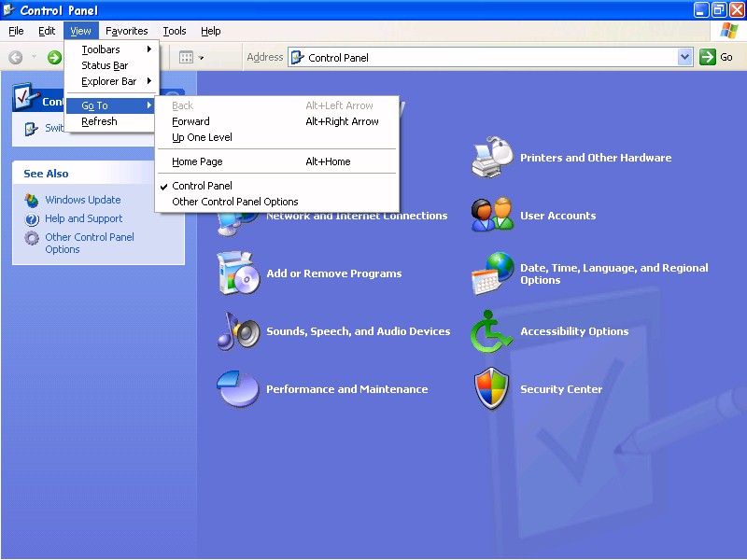Open the Help and Support link
The height and width of the screenshot is (560, 747).
pos(84,218)
